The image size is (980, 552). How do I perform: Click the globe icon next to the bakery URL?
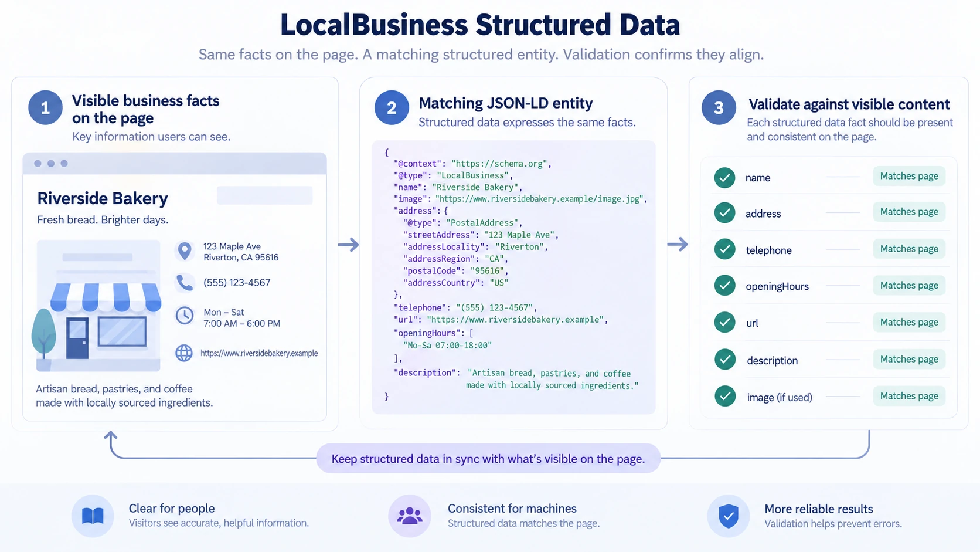184,353
